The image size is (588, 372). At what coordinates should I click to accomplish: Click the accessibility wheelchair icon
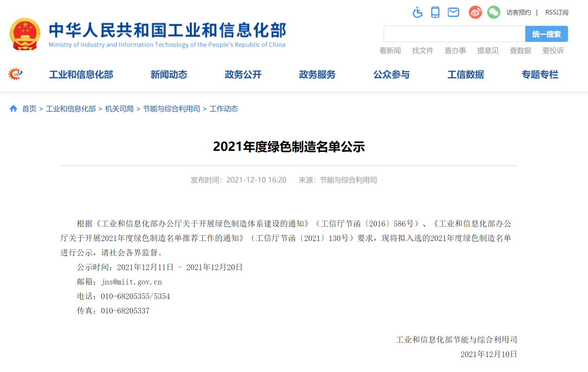(x=418, y=13)
